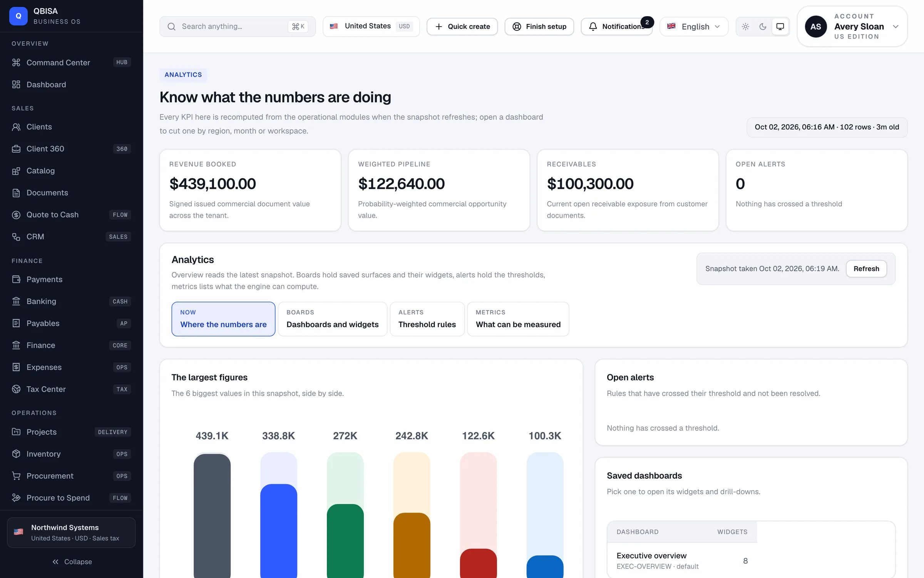Screen dimensions: 924x578
Task: Open the Metrics tab
Action: pos(518,319)
